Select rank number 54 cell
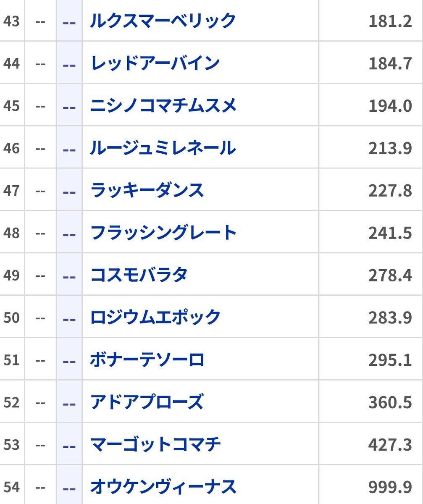Image resolution: width=423 pixels, height=504 pixels. 11,488
